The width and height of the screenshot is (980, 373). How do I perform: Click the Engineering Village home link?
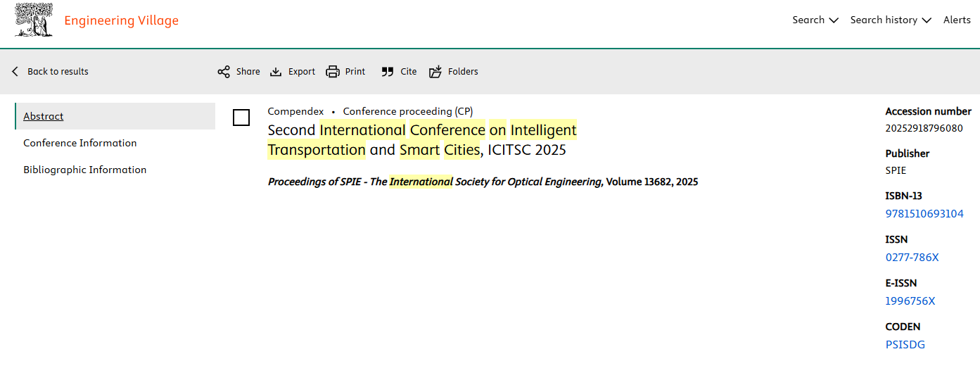click(121, 20)
